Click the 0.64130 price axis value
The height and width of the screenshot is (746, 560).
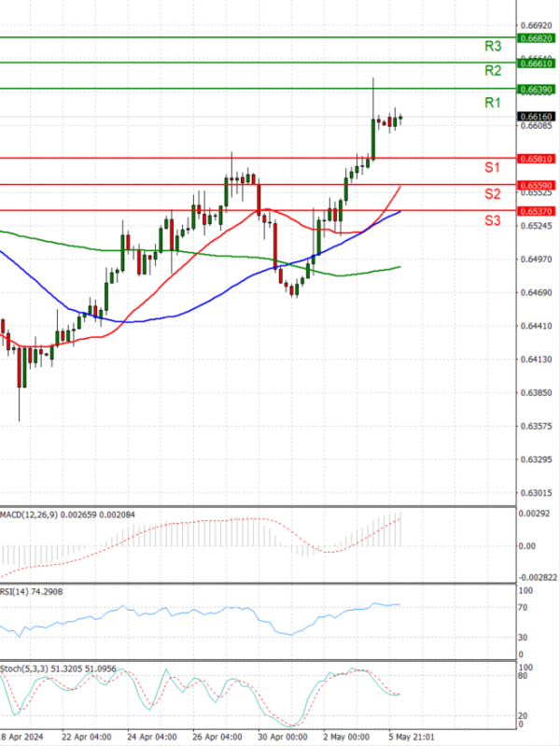tap(537, 359)
